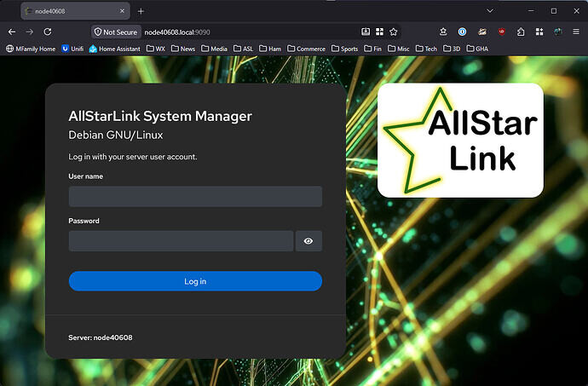Open the Tech bookmarks folder
This screenshot has width=588, height=386.
(x=426, y=49)
